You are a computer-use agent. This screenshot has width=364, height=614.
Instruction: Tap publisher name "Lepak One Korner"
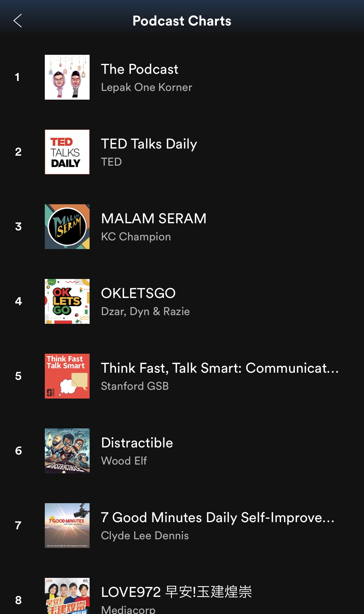(x=147, y=87)
